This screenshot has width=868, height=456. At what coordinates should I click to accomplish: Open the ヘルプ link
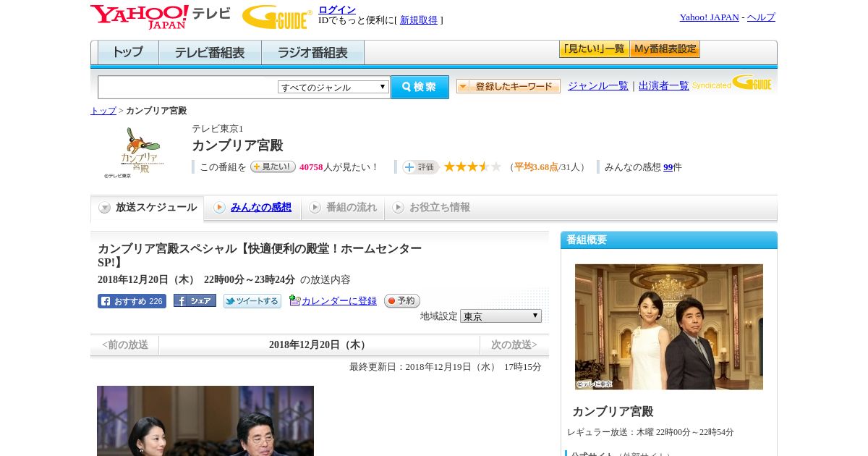[x=761, y=17]
